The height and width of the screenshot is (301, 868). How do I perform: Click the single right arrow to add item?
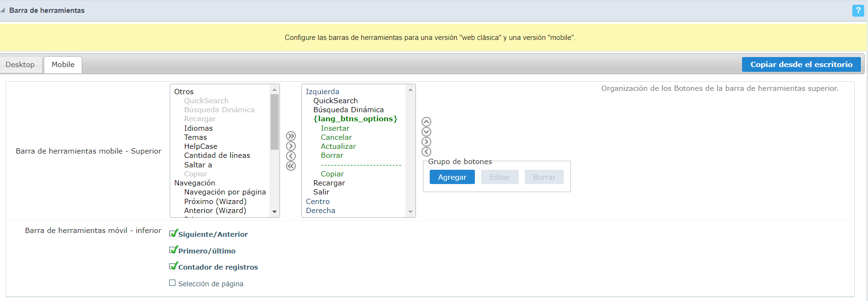(x=291, y=146)
